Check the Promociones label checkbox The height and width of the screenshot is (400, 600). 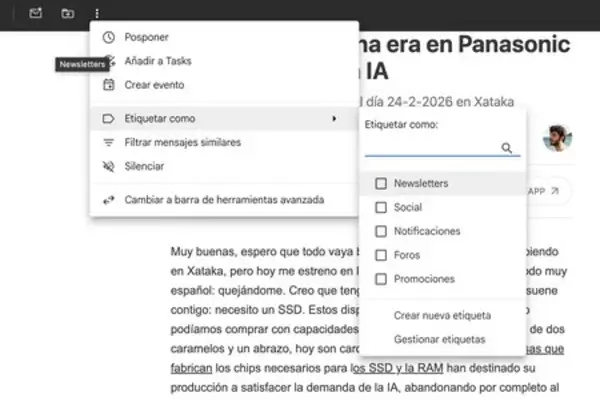pos(381,279)
